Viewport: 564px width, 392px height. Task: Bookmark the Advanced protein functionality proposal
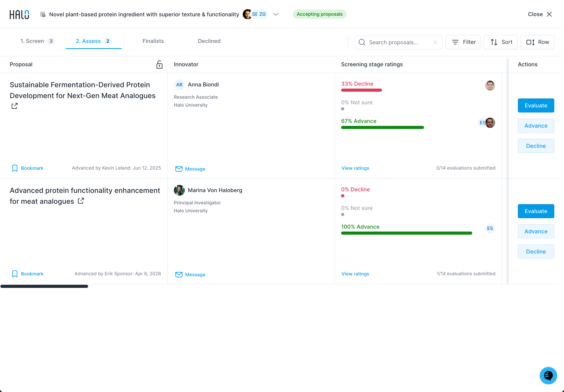tap(28, 274)
